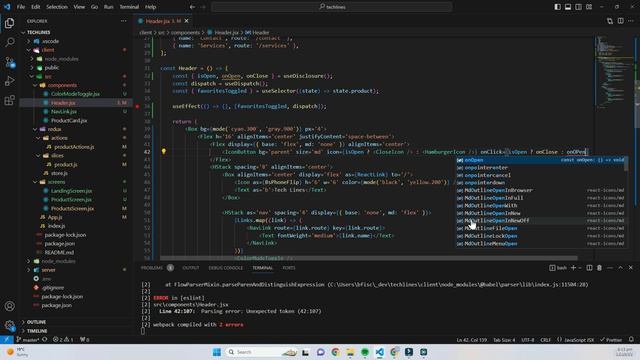Expand the .vscode folder
Image resolution: width=640 pixels, height=360 pixels.
[x=50, y=41]
